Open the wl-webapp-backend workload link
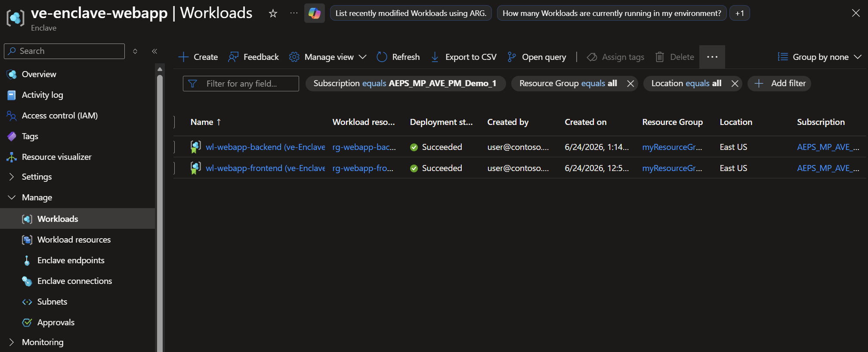This screenshot has width=868, height=352. pyautogui.click(x=265, y=147)
